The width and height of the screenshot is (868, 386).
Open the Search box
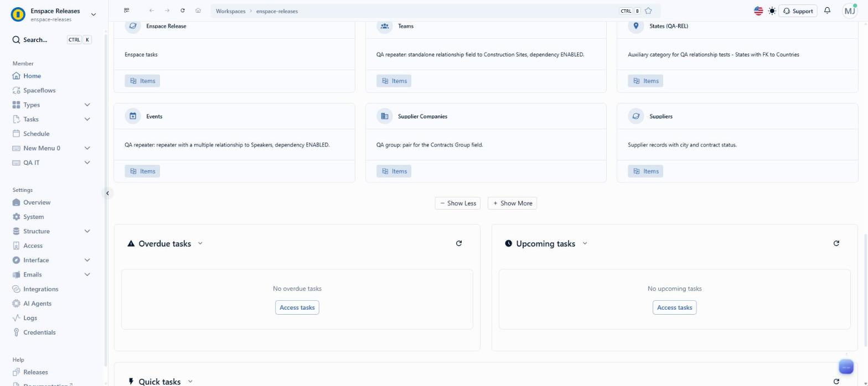(x=52, y=40)
